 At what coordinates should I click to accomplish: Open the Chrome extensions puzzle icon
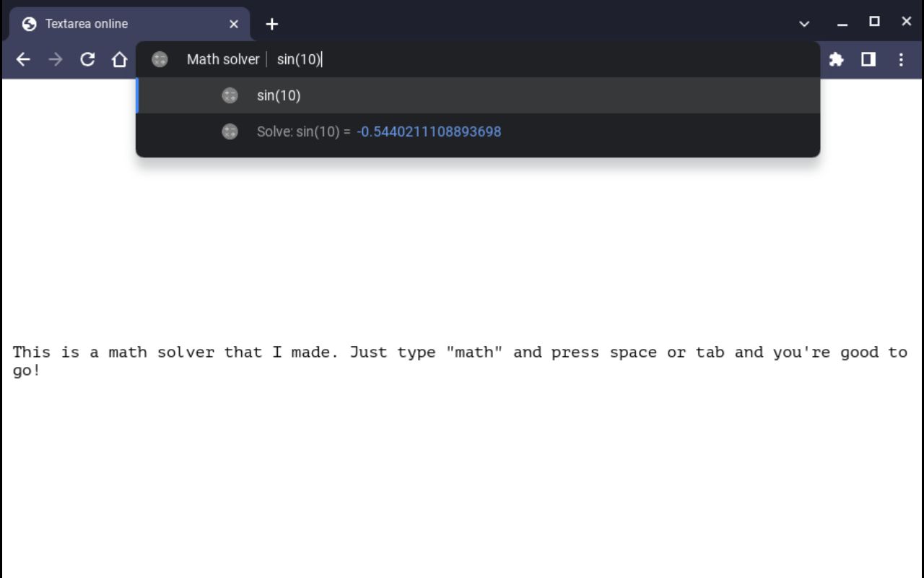[835, 59]
